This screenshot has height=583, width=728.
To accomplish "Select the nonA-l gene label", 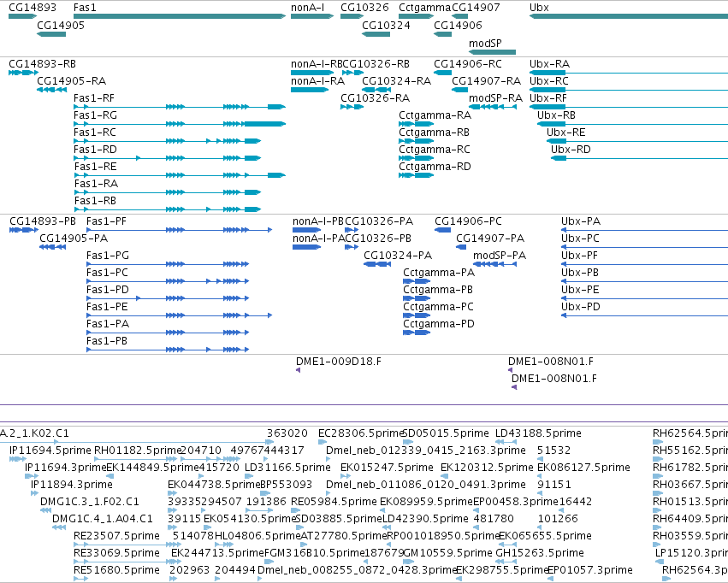I will pyautogui.click(x=307, y=8).
